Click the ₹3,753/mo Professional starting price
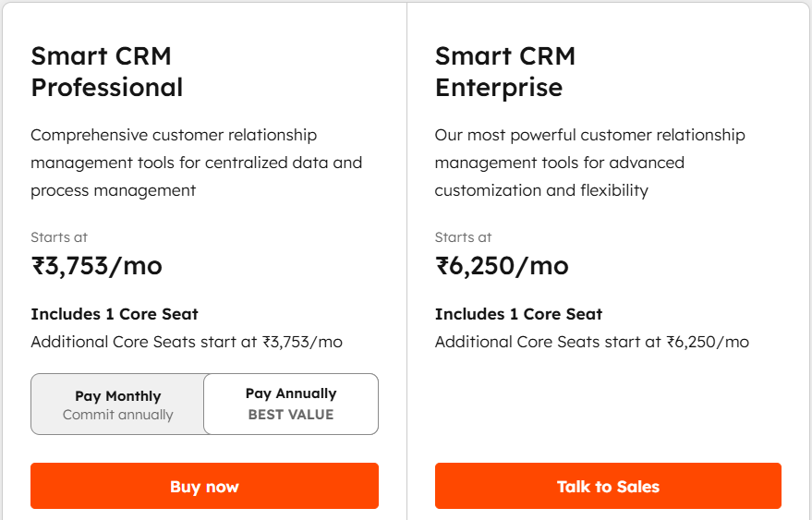 pos(97,266)
